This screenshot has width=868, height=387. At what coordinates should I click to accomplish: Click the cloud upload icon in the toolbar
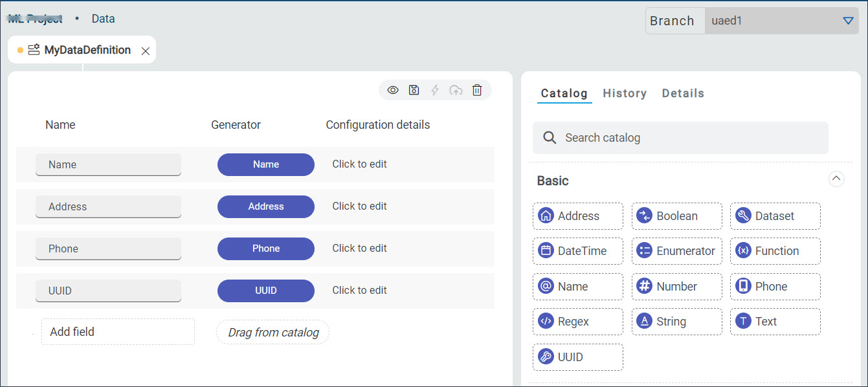tap(456, 90)
